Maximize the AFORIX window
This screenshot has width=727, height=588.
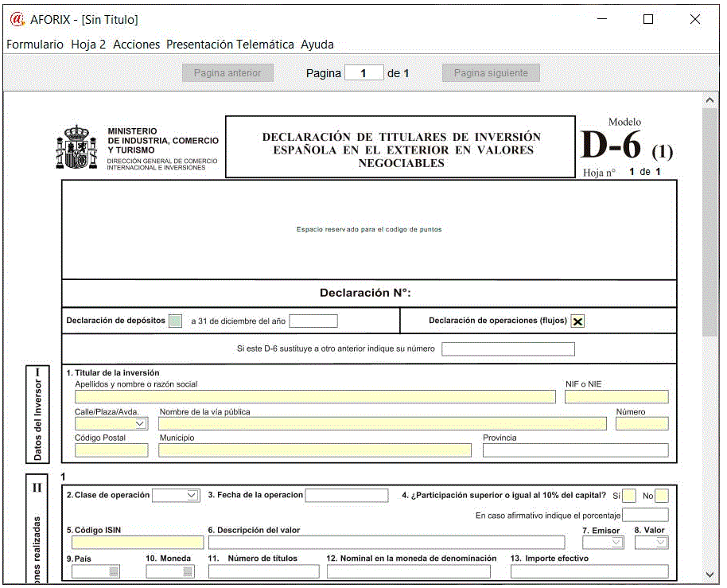[x=648, y=19]
